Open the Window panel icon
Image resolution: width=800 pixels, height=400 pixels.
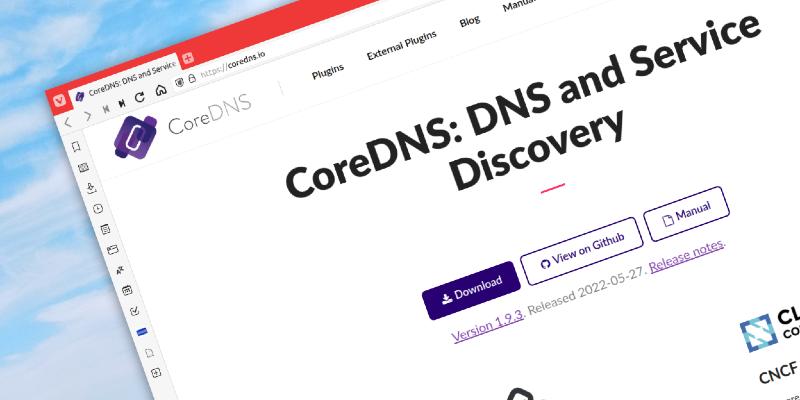click(113, 249)
